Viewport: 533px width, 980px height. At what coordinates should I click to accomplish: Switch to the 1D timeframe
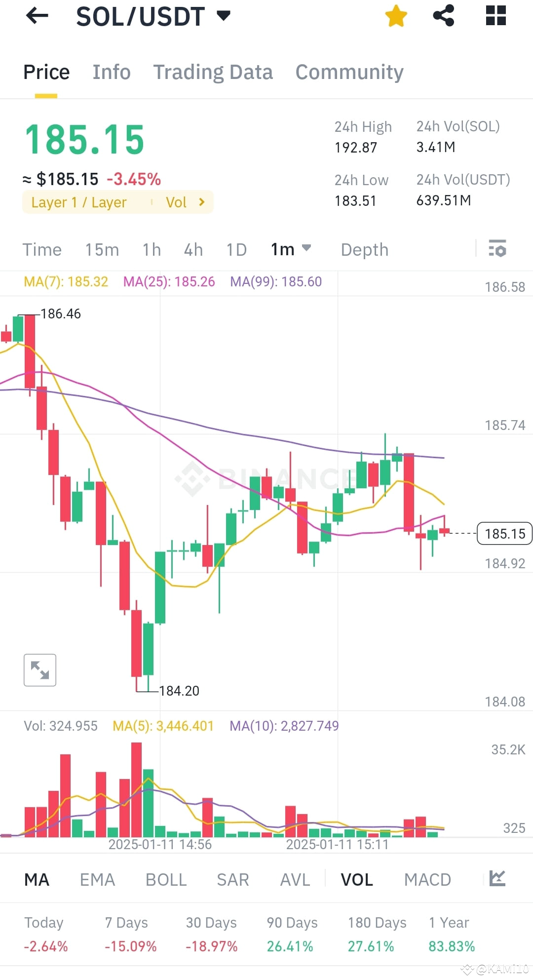tap(235, 249)
